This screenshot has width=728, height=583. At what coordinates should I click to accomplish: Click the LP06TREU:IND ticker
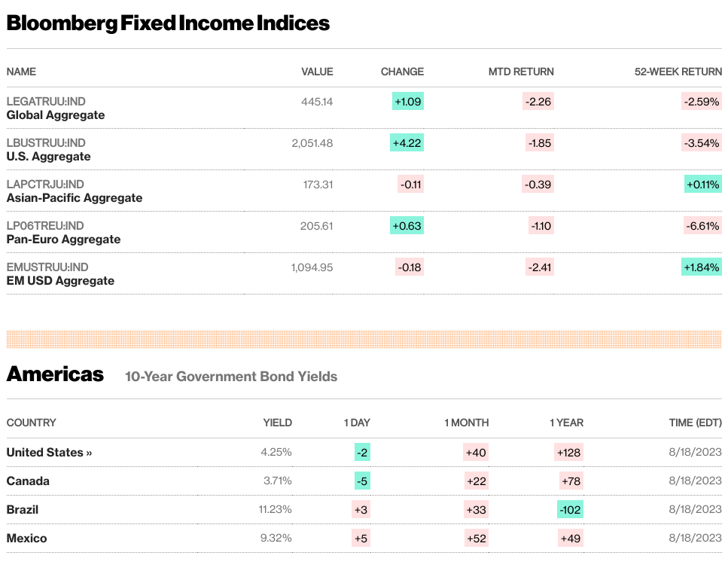(x=45, y=225)
